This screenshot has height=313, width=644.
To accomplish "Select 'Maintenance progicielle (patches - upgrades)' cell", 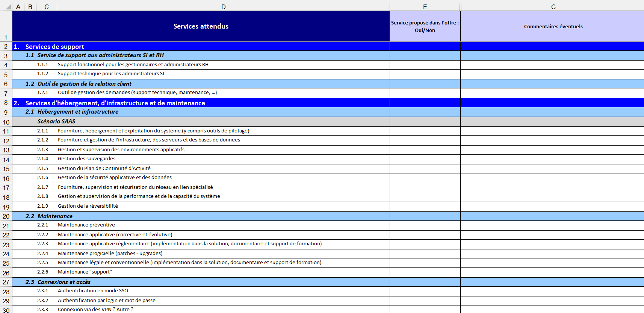I will tap(110, 254).
